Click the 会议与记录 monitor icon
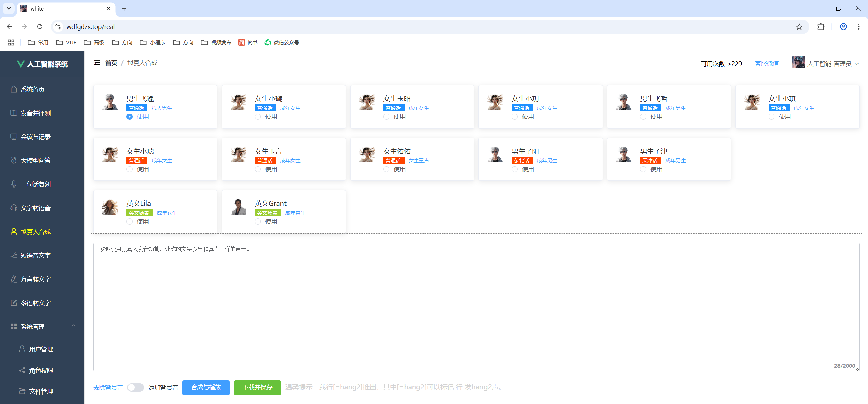 [14, 137]
